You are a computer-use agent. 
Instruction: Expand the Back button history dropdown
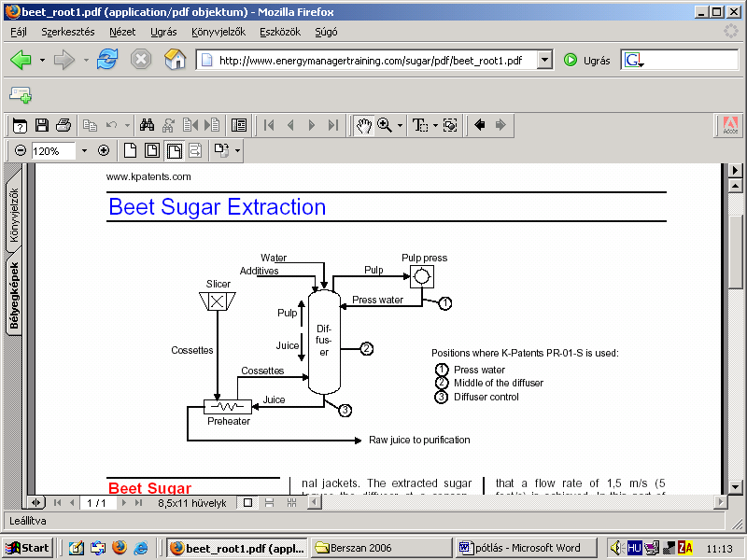tap(42, 60)
